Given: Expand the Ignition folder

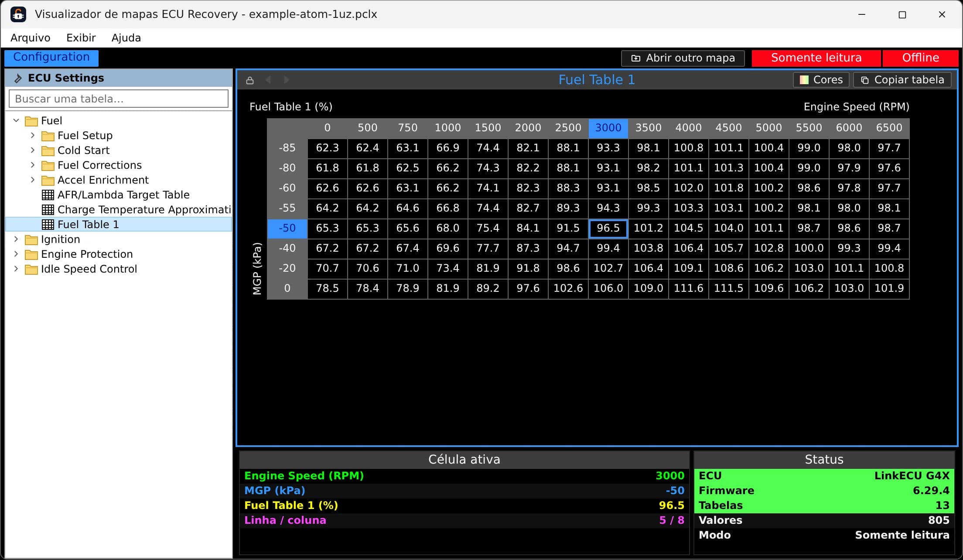Looking at the screenshot, I should coord(16,239).
